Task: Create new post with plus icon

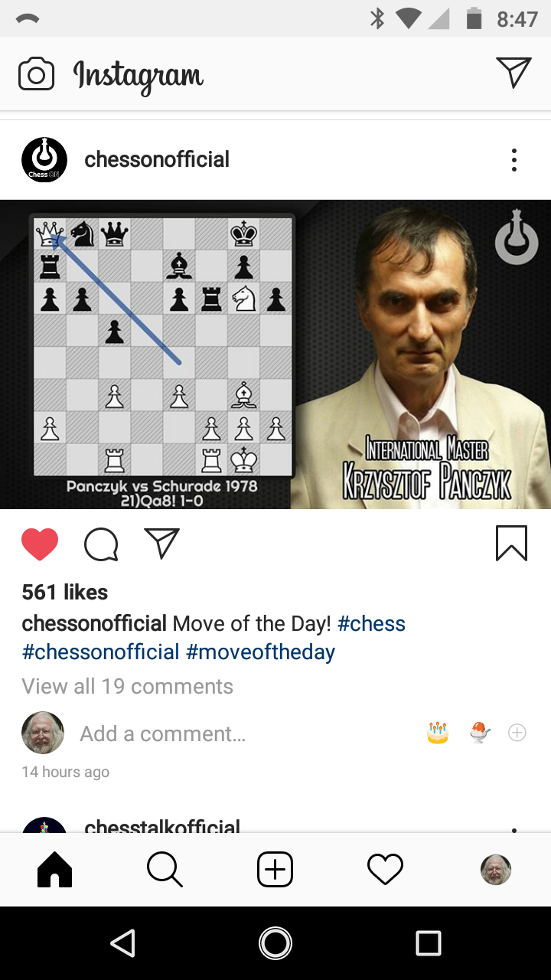Action: click(x=275, y=870)
